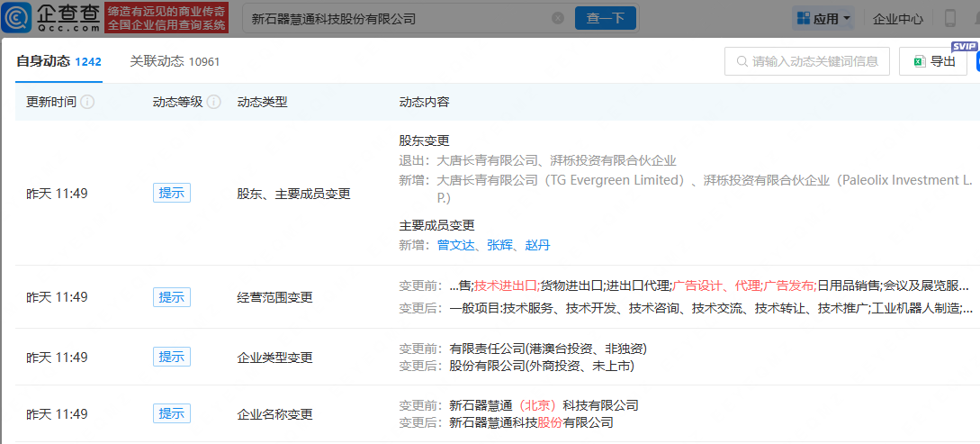Click the 查一下 search button
The height and width of the screenshot is (444, 980).
point(605,18)
